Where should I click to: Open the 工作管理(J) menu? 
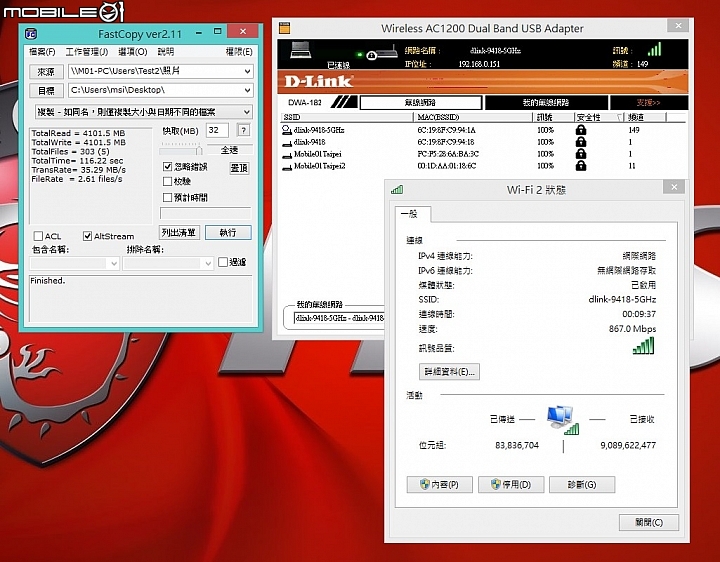pyautogui.click(x=87, y=52)
